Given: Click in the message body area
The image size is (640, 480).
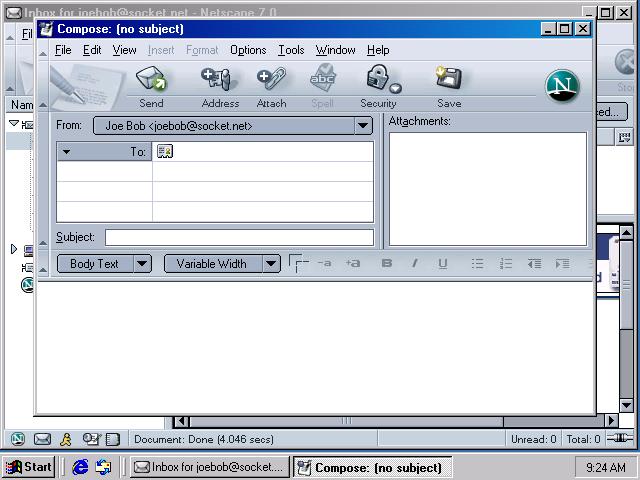Looking at the screenshot, I should [315, 347].
